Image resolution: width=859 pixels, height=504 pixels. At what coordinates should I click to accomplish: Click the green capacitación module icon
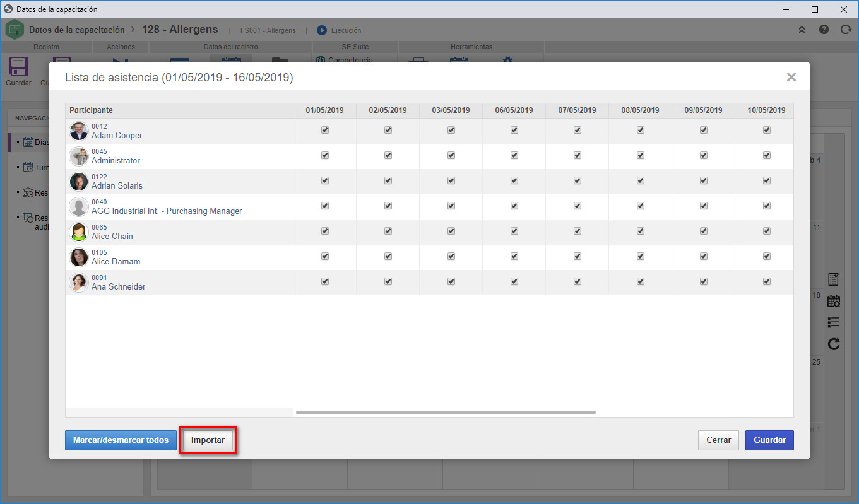pos(15,30)
